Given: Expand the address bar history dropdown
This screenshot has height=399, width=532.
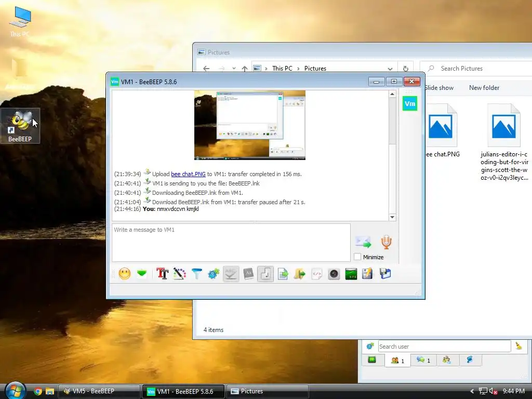Looking at the screenshot, I should point(390,69).
